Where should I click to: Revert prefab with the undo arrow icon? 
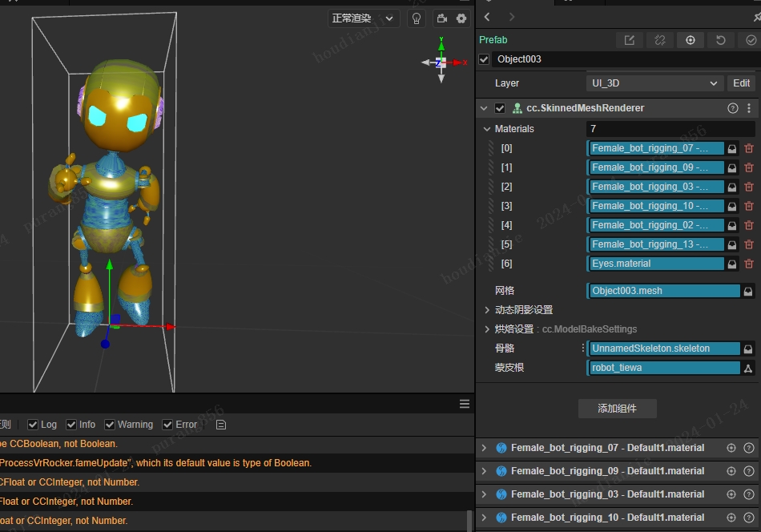[x=720, y=40]
